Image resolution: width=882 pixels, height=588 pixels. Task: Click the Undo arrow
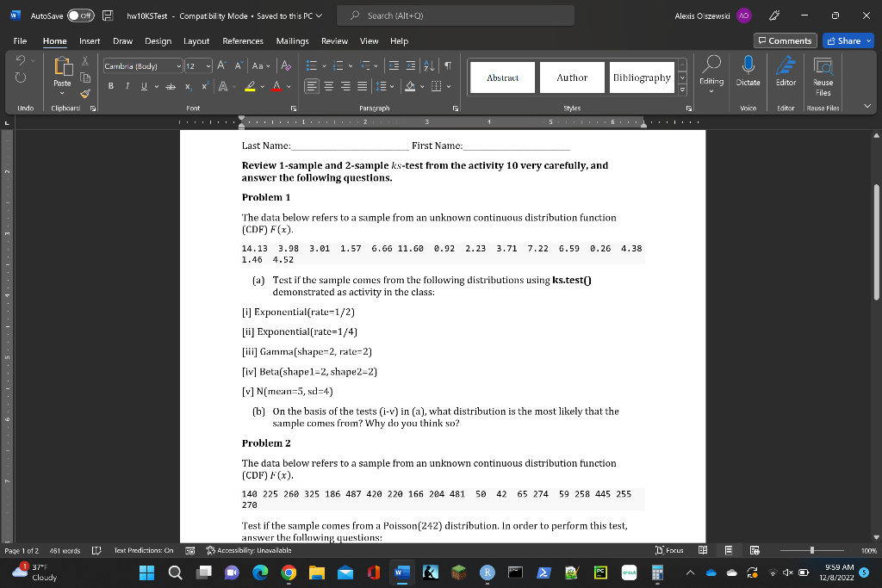click(x=21, y=60)
